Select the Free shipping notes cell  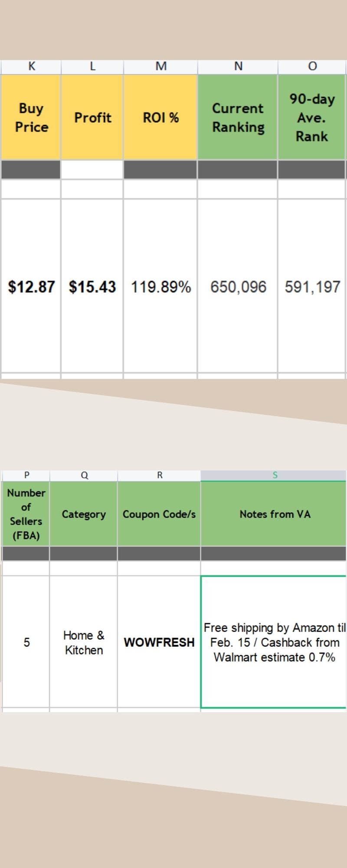tap(274, 642)
